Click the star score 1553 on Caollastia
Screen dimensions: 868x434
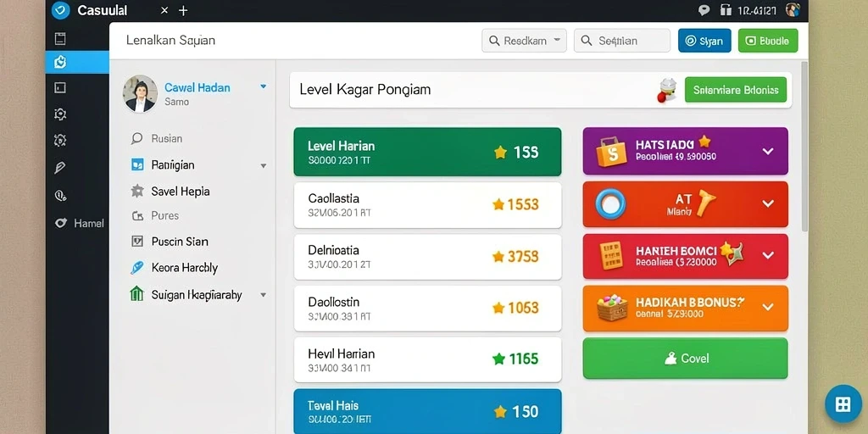point(515,205)
